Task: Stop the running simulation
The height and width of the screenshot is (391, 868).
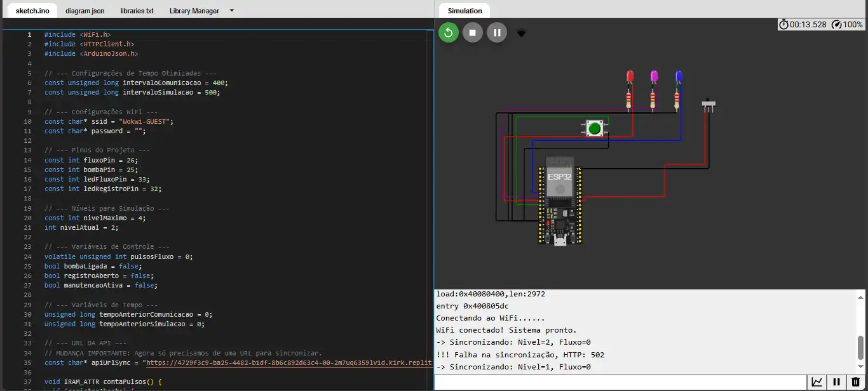Action: [x=473, y=32]
